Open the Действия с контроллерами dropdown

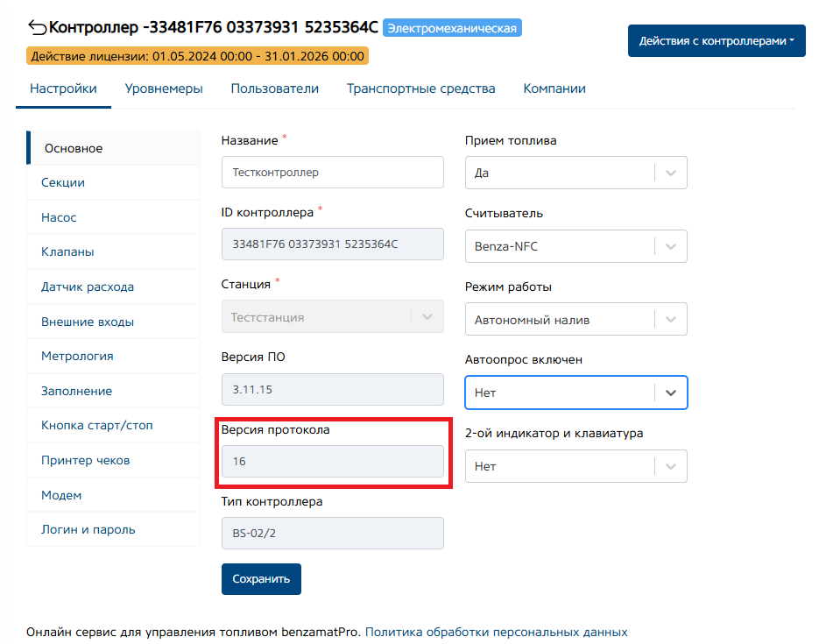716,41
